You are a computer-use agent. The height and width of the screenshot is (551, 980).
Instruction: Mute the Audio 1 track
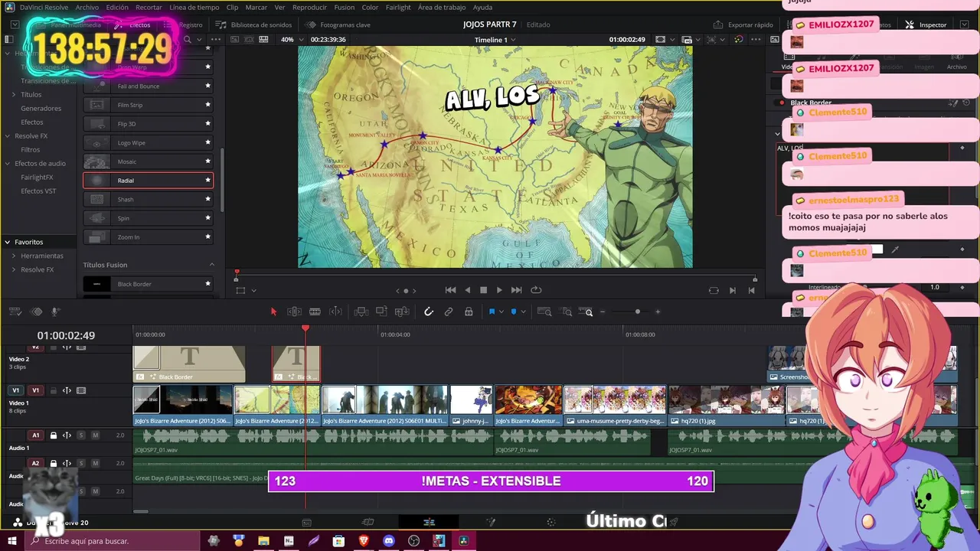pos(95,435)
